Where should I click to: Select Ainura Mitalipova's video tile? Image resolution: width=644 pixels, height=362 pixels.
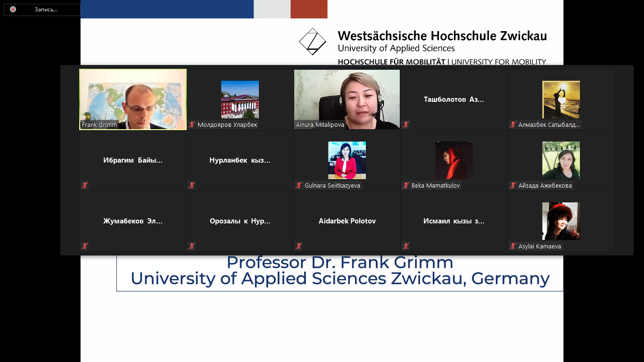tap(347, 99)
